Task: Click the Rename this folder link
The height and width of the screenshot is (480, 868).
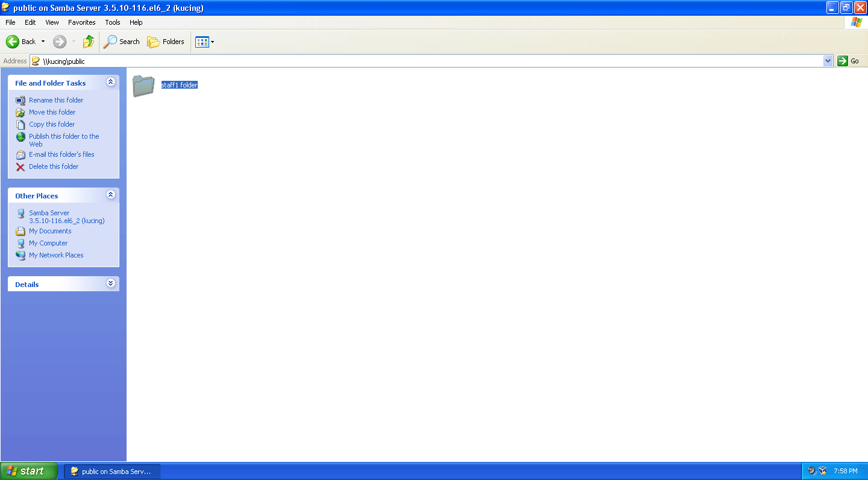Action: pyautogui.click(x=56, y=100)
